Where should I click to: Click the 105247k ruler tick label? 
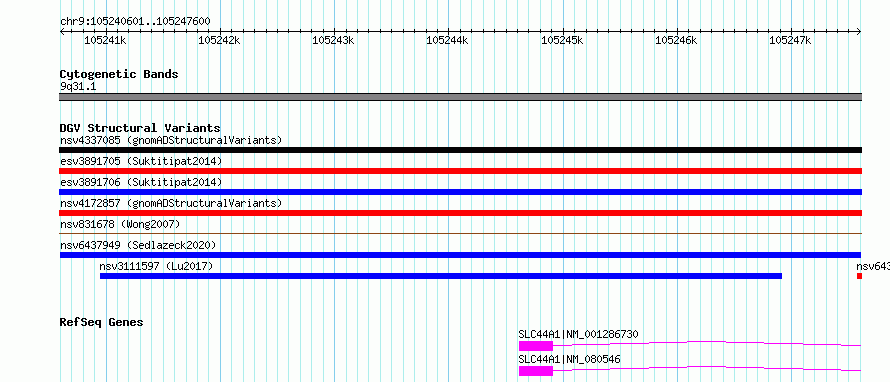(x=790, y=40)
